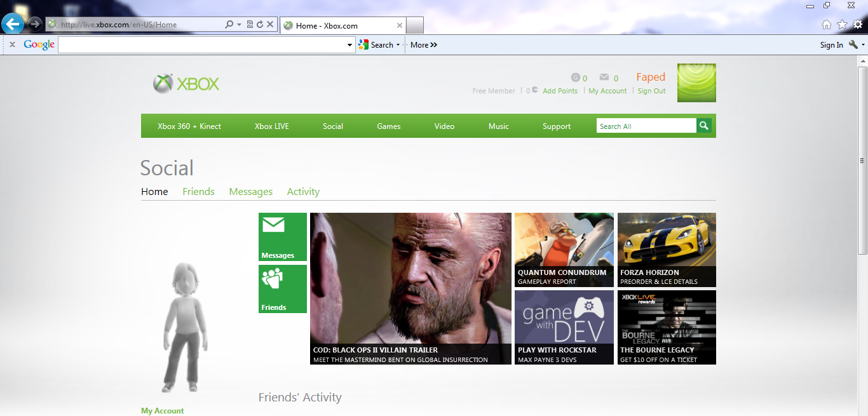The height and width of the screenshot is (416, 868).
Task: Open the dropdown arrow beside Google Search button
Action: tap(398, 45)
